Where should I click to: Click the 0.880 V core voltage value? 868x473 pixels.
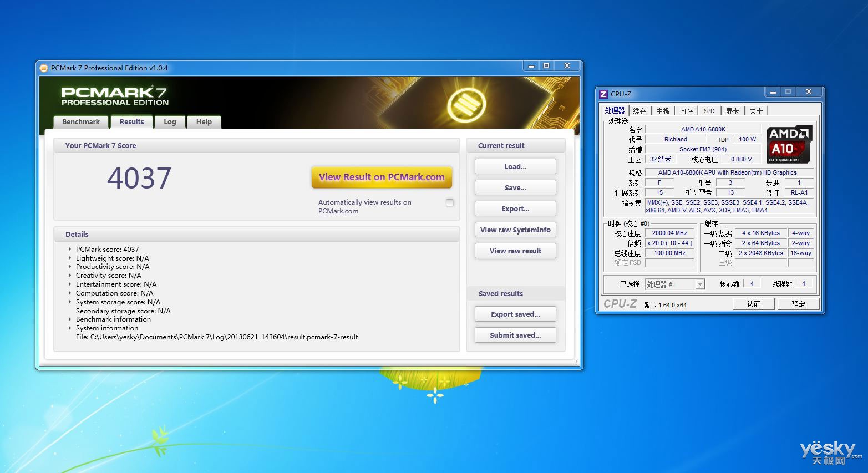point(742,159)
